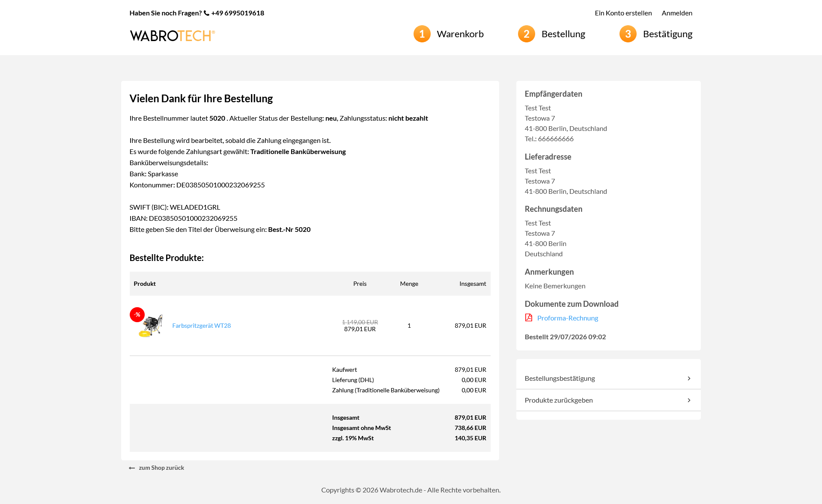Image resolution: width=822 pixels, height=504 pixels.
Task: Download the Proforma-Rechnung document
Action: click(x=567, y=318)
